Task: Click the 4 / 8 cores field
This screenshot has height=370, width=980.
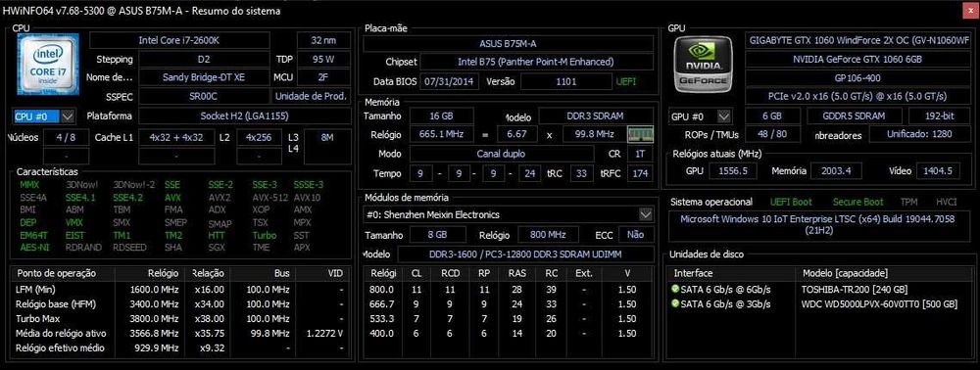Action: point(66,137)
